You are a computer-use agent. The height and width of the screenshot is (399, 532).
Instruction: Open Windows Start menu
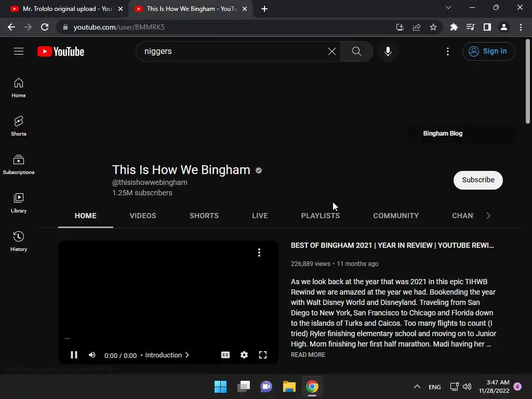tap(220, 387)
